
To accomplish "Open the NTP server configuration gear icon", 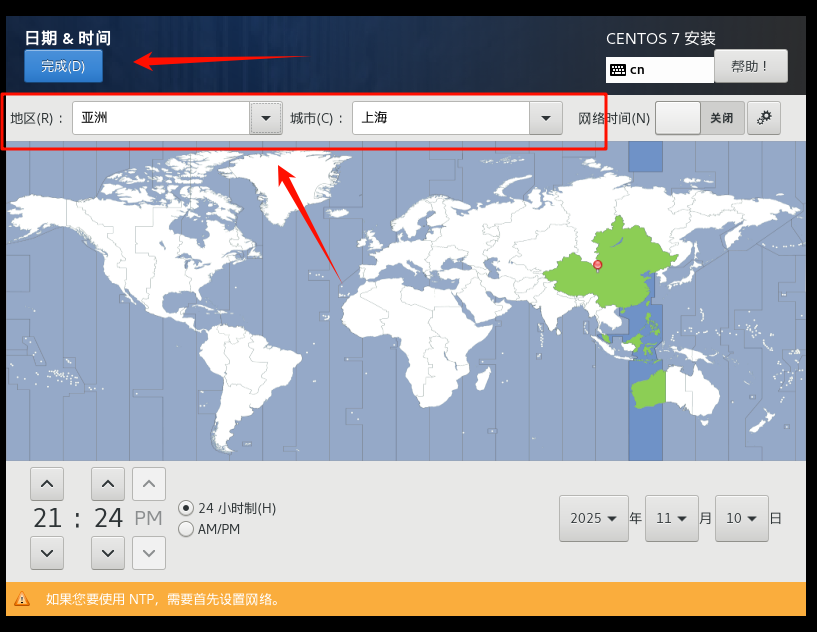I will 764,117.
